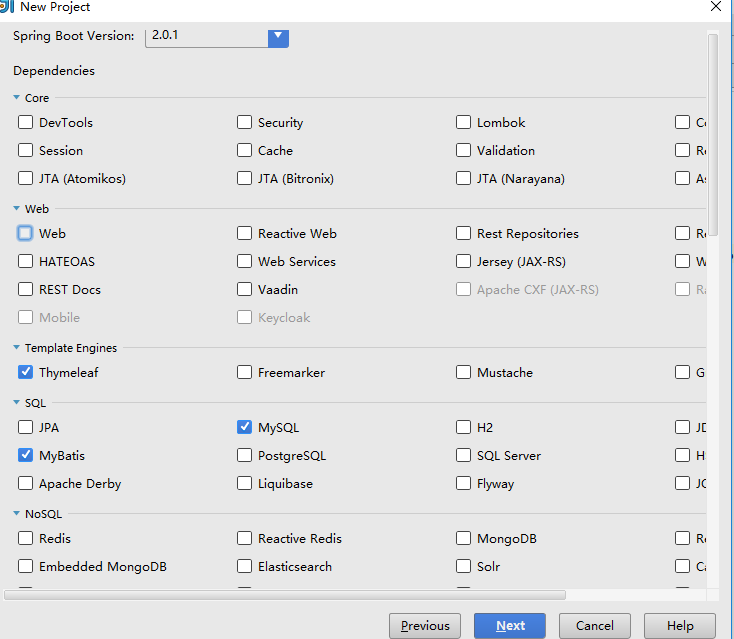This screenshot has width=734, height=639.
Task: Check the Lombok dependency
Action: coord(463,122)
